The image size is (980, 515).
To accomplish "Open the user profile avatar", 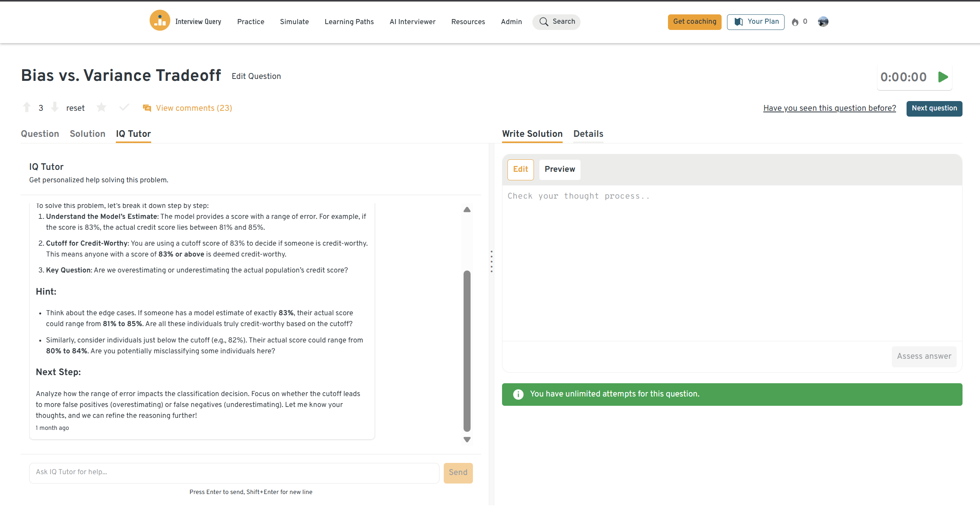I will tap(823, 22).
